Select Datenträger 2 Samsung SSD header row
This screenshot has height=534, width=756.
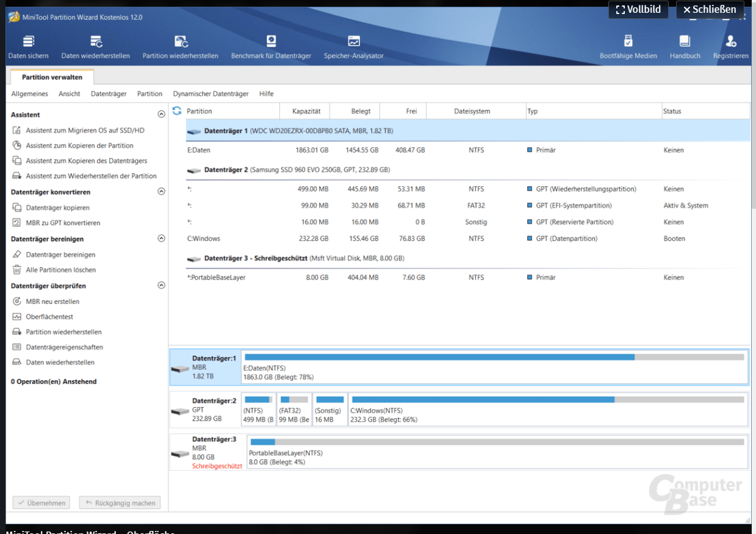coord(468,170)
